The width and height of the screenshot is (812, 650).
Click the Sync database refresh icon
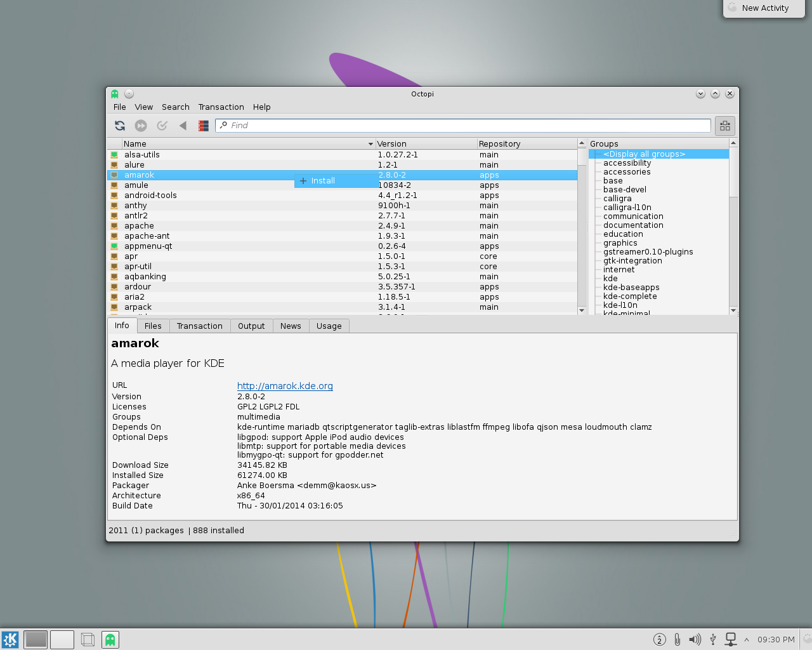[x=120, y=126]
